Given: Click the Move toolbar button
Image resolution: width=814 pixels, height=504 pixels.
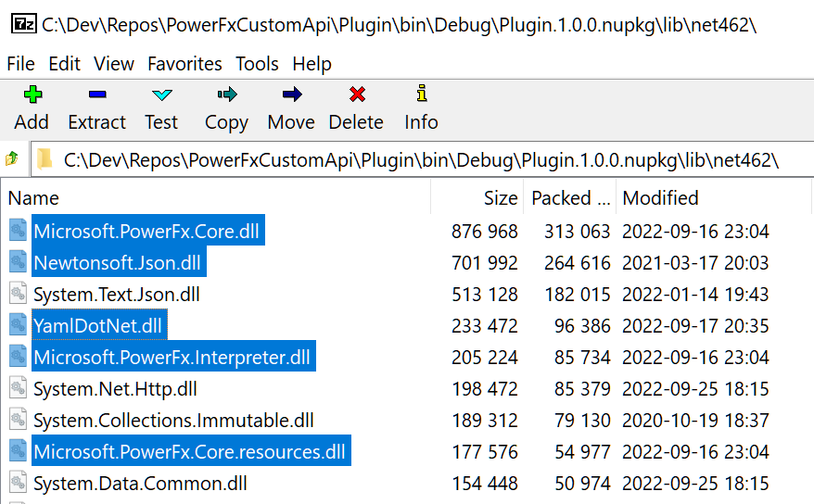Looking at the screenshot, I should coord(291,109).
